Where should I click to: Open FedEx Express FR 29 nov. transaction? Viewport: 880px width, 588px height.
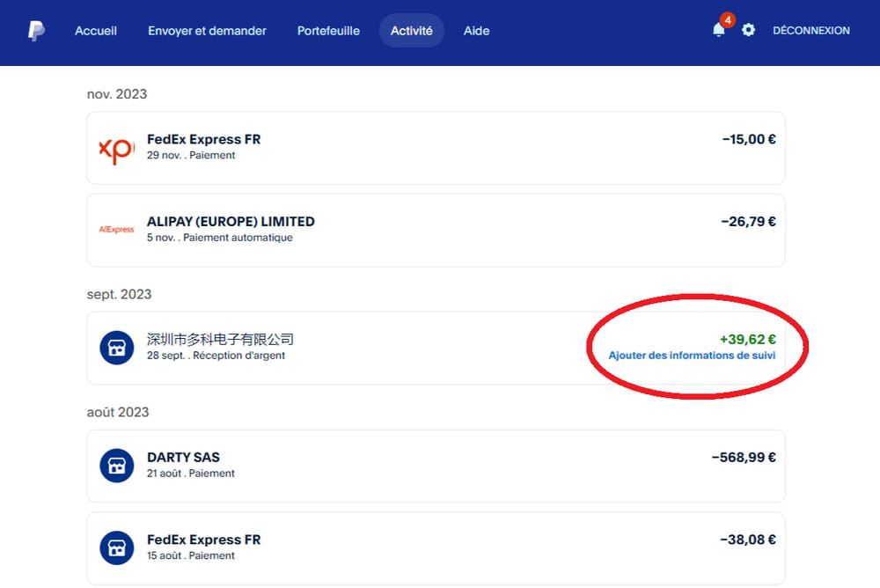point(436,148)
